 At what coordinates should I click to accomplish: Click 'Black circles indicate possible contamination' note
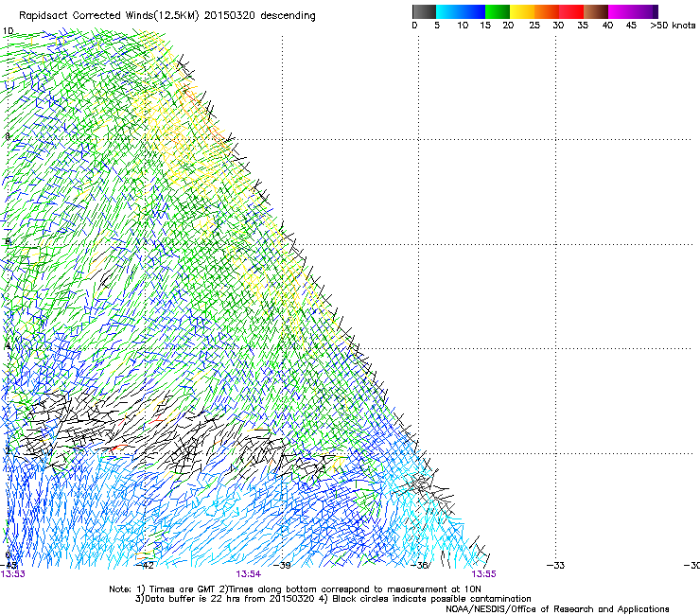(431, 599)
